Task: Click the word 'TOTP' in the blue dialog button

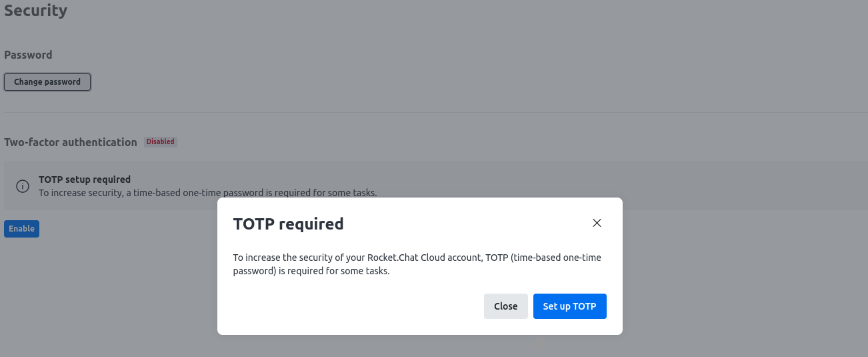Action: coord(585,306)
